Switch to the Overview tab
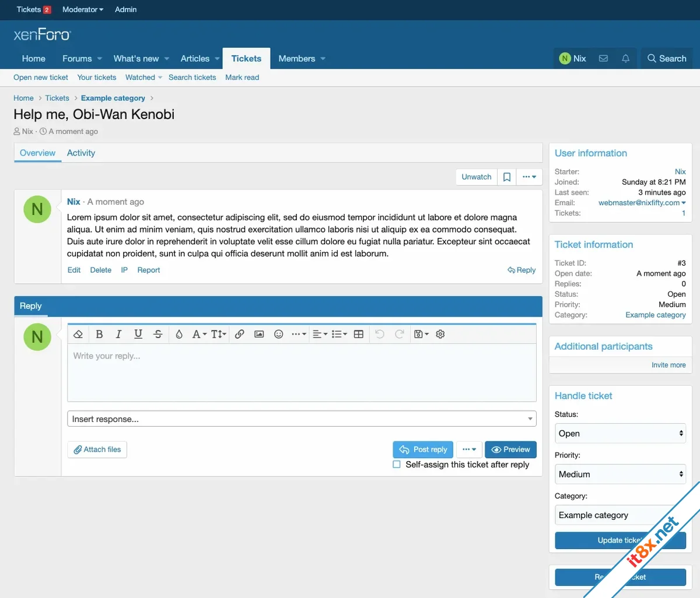 pos(38,153)
